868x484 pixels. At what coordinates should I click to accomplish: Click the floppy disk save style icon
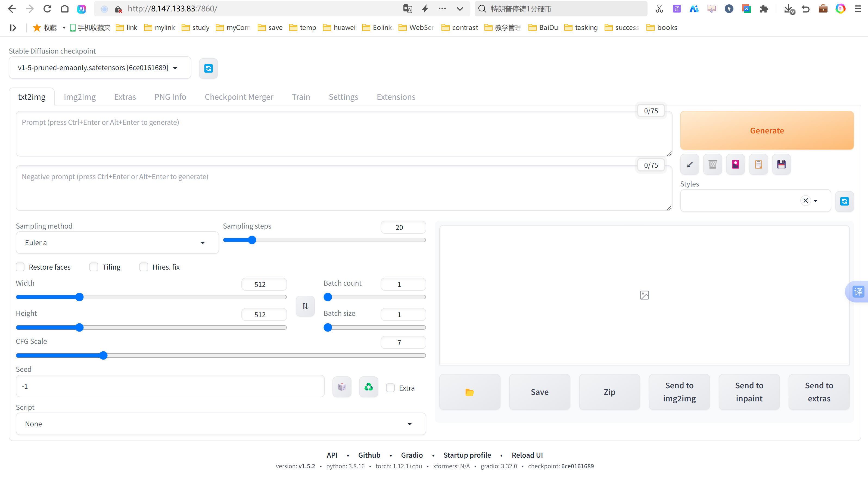(x=781, y=164)
